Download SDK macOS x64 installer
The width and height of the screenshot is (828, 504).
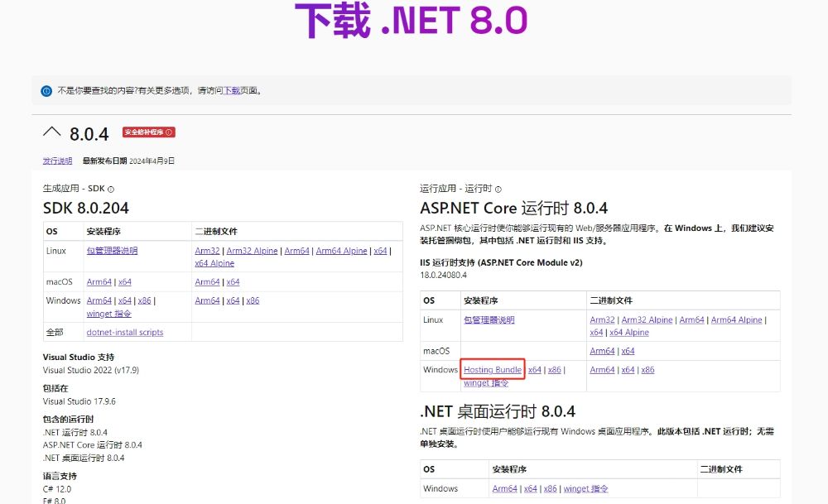[125, 282]
